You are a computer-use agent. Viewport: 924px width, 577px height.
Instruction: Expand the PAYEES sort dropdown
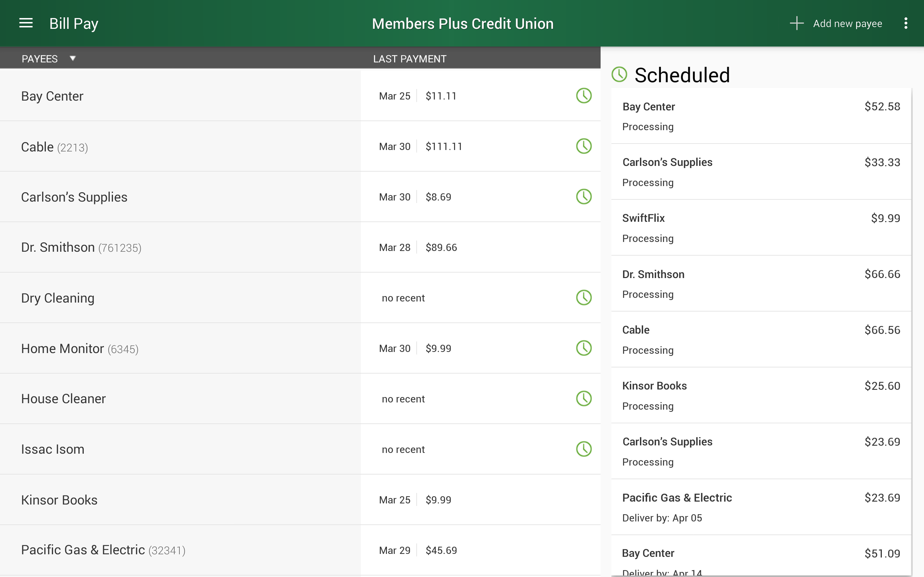(x=73, y=58)
